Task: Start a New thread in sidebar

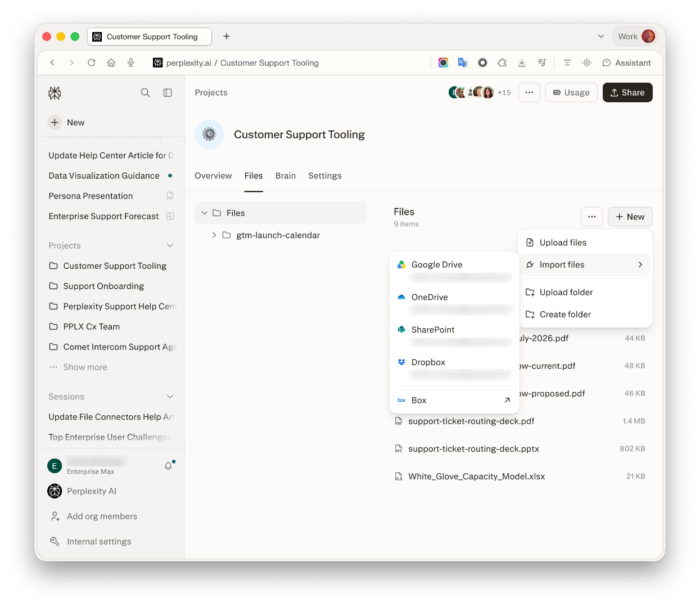Action: click(x=67, y=123)
